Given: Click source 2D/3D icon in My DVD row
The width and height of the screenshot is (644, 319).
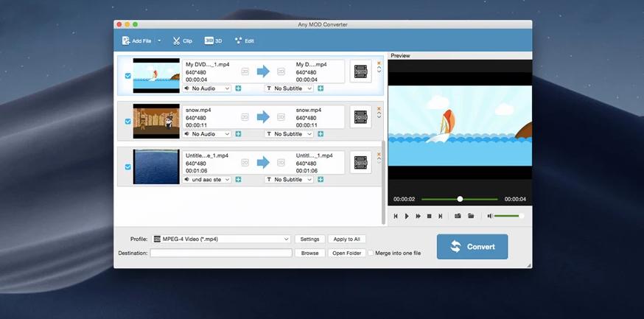Looking at the screenshot, I should (245, 71).
